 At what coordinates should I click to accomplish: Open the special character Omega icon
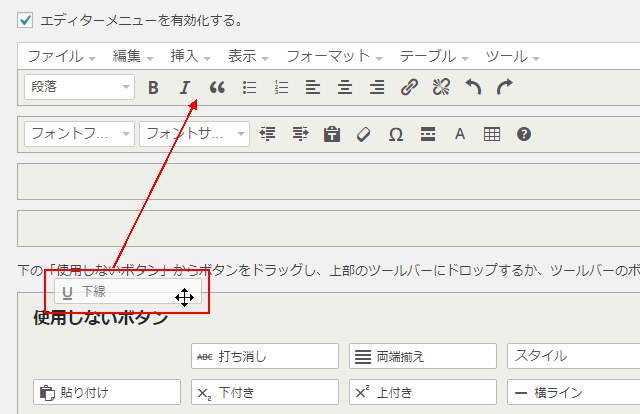click(x=396, y=134)
